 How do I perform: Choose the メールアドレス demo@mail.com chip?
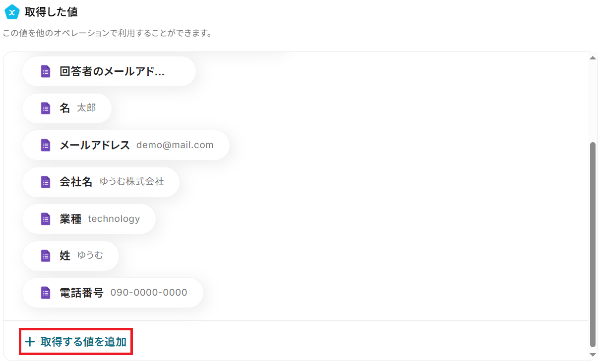(126, 145)
